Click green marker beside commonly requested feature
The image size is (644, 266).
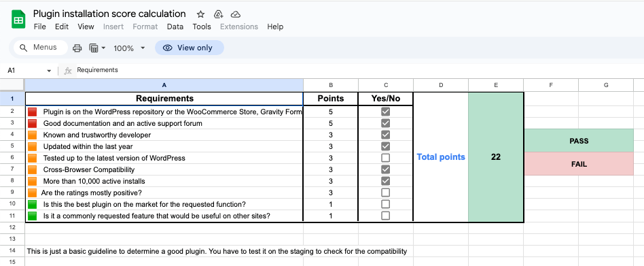click(x=33, y=216)
